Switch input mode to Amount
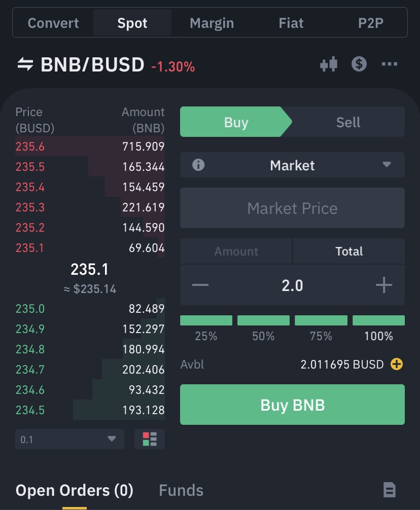This screenshot has width=420, height=510. (x=236, y=251)
